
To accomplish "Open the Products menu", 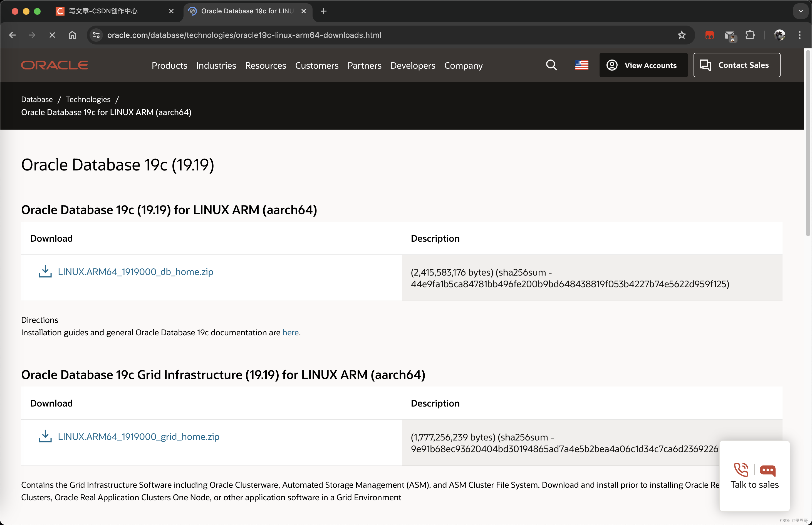I will click(x=169, y=65).
